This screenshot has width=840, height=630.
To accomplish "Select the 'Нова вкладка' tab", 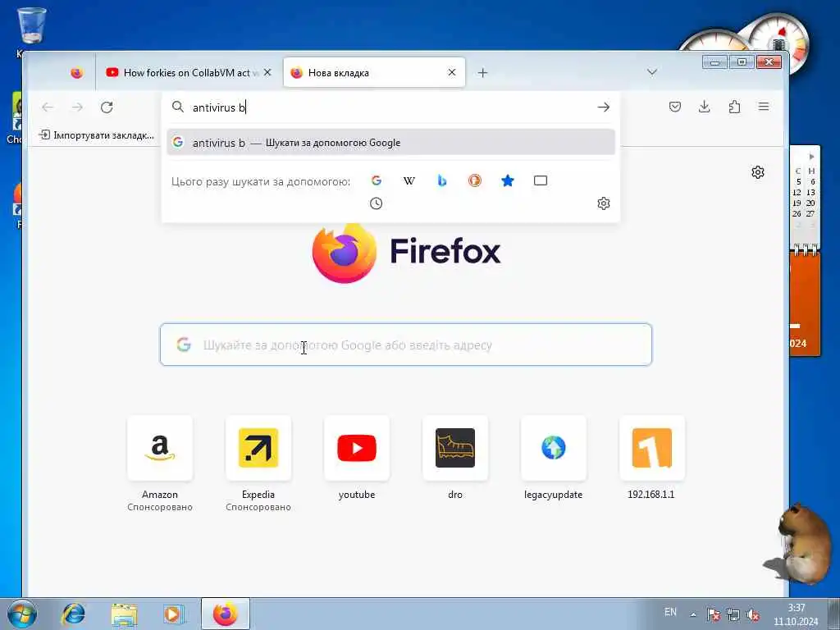I will coord(374,72).
